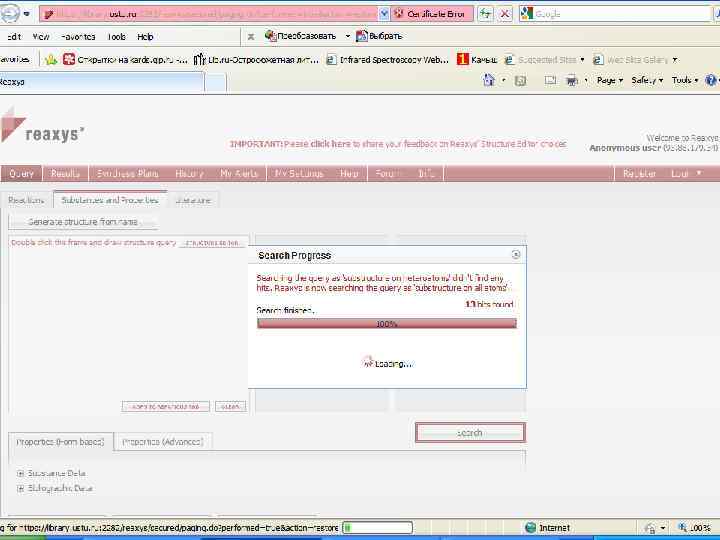Click the Reaxys logo
The width and height of the screenshot is (720, 540).
[x=42, y=127]
